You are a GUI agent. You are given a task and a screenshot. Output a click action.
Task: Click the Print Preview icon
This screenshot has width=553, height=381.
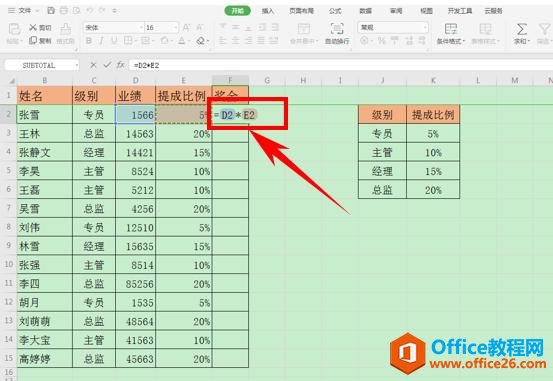tap(76, 11)
